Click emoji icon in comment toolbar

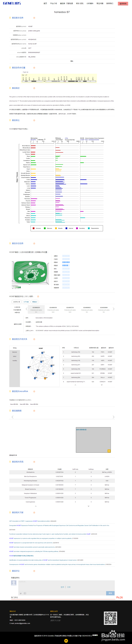(x=21, y=593)
